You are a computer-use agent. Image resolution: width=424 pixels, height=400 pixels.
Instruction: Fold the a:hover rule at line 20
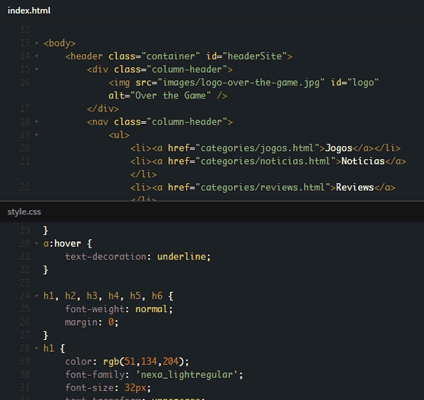[37, 244]
